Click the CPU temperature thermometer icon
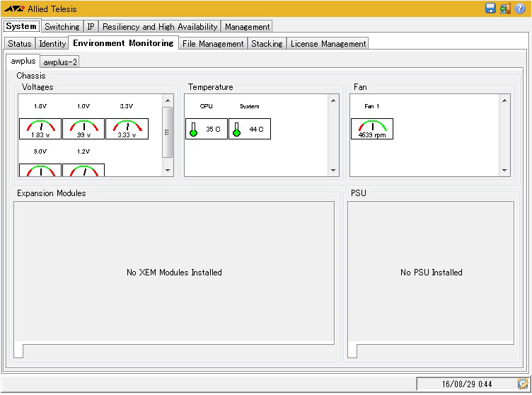The height and width of the screenshot is (395, 532). click(193, 130)
